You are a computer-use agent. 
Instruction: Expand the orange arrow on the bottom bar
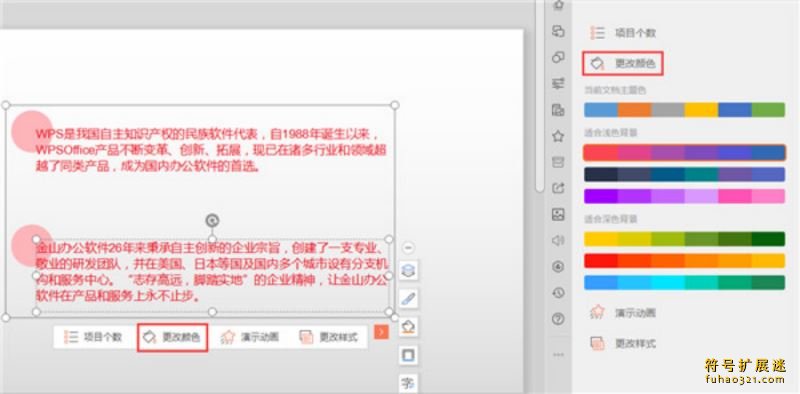pyautogui.click(x=381, y=332)
